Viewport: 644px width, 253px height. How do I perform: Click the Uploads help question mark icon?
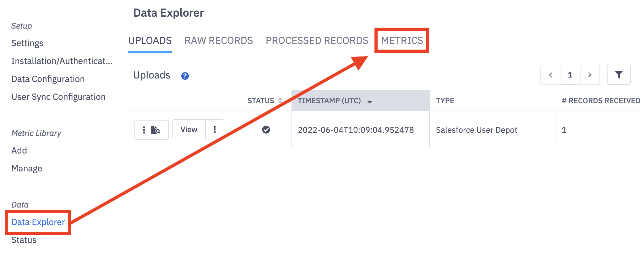pyautogui.click(x=185, y=76)
